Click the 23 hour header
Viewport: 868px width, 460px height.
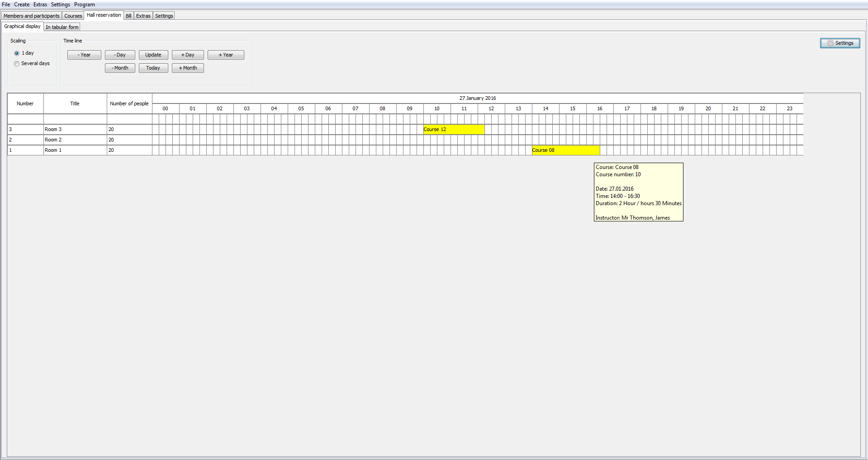pyautogui.click(x=790, y=109)
